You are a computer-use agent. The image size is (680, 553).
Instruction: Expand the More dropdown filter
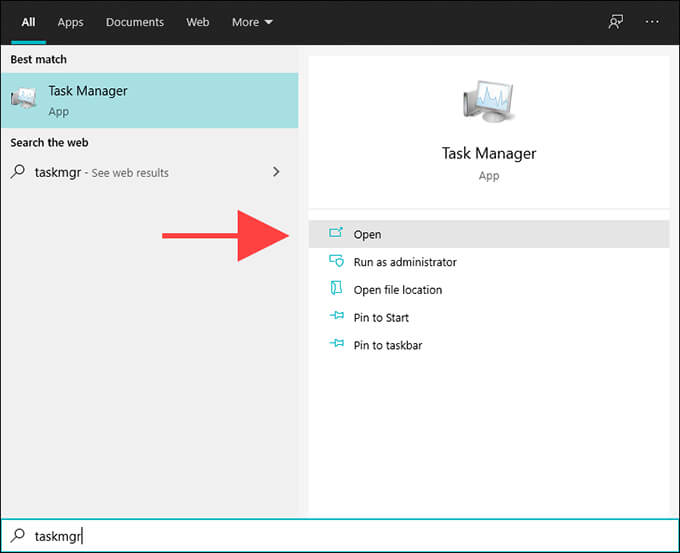pyautogui.click(x=252, y=22)
